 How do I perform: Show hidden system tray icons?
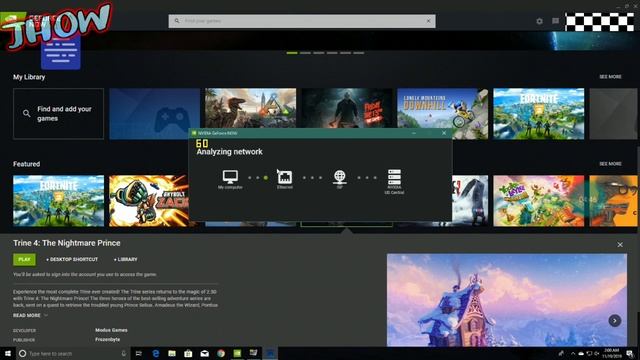point(573,353)
